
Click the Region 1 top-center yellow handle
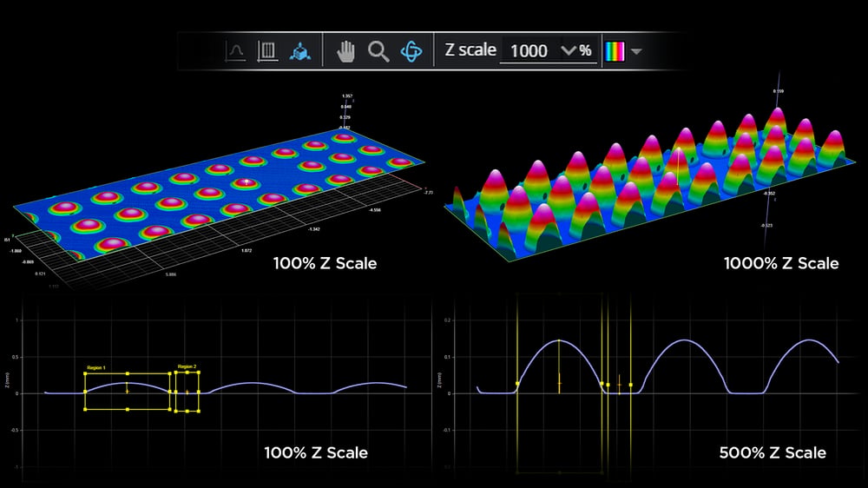[x=128, y=374]
